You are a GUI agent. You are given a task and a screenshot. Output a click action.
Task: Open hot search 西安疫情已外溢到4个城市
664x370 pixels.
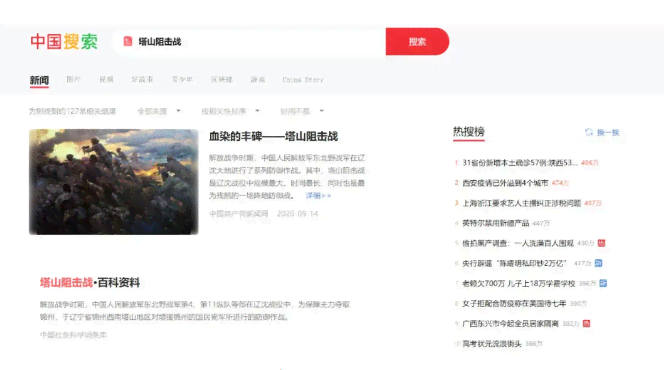click(505, 183)
